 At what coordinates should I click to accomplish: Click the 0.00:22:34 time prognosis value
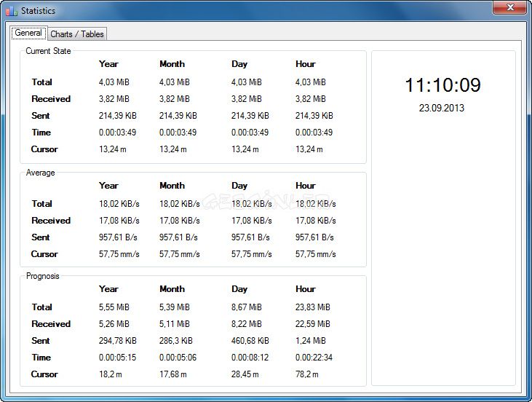click(314, 358)
